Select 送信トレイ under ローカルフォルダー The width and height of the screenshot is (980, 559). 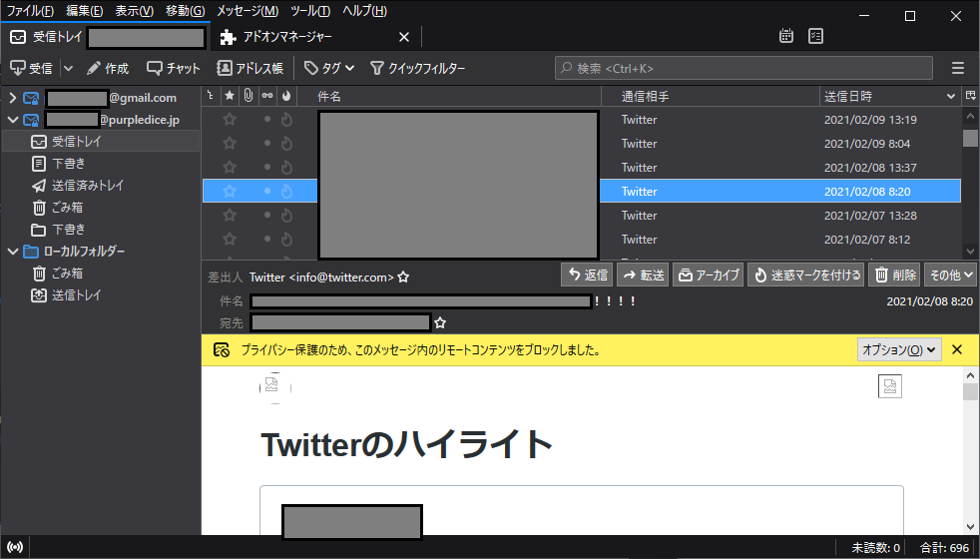[101, 295]
